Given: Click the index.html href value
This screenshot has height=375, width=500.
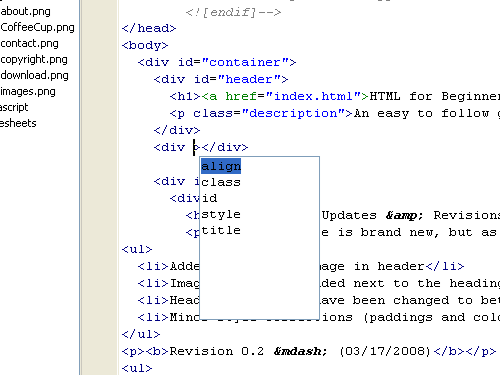Looking at the screenshot, I should pos(314,96).
